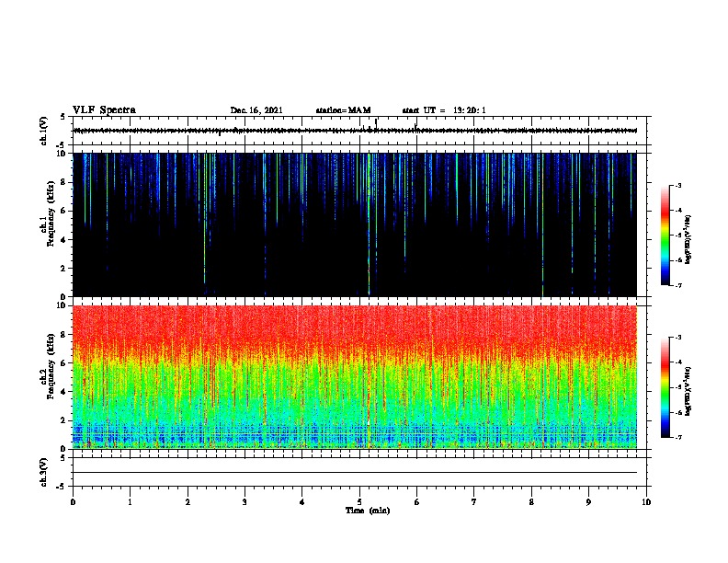Click the "-3" tick on ch.1 colorbar

[678, 185]
